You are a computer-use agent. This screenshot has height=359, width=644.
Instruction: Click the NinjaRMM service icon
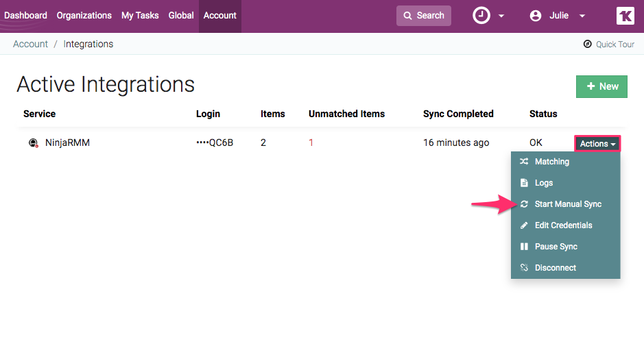[33, 143]
